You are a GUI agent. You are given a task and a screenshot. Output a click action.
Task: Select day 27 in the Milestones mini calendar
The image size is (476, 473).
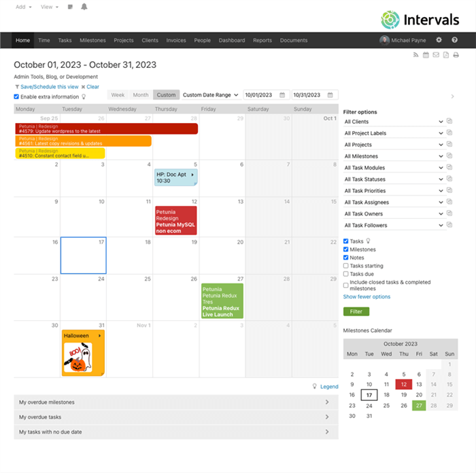[419, 405]
